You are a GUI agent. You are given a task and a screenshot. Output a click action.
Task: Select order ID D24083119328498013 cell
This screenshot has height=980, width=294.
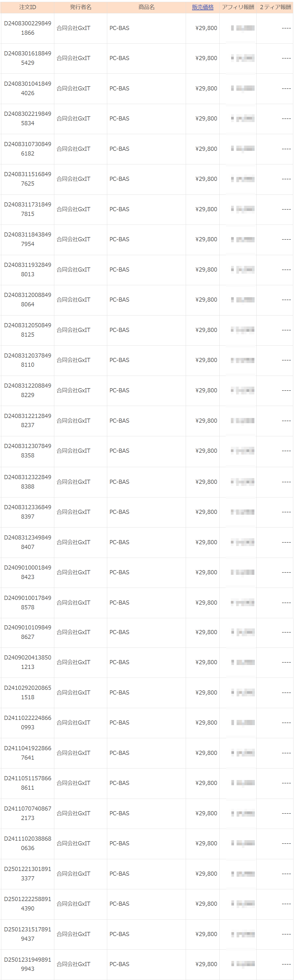(x=27, y=269)
